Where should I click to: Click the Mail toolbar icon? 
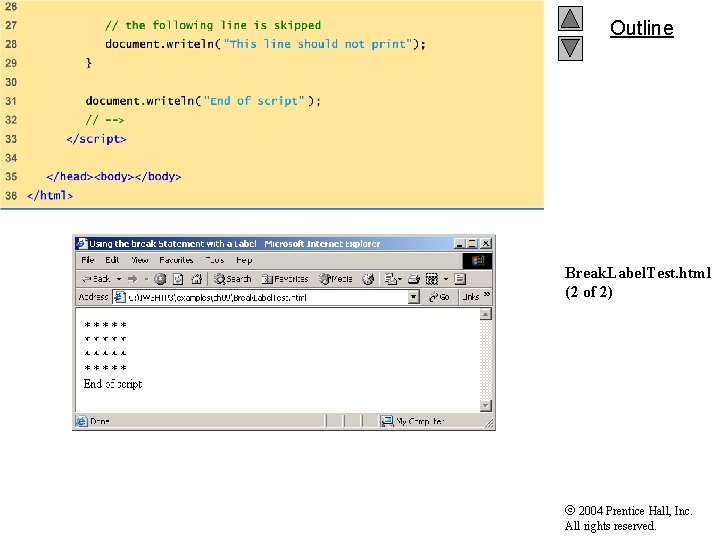click(391, 279)
